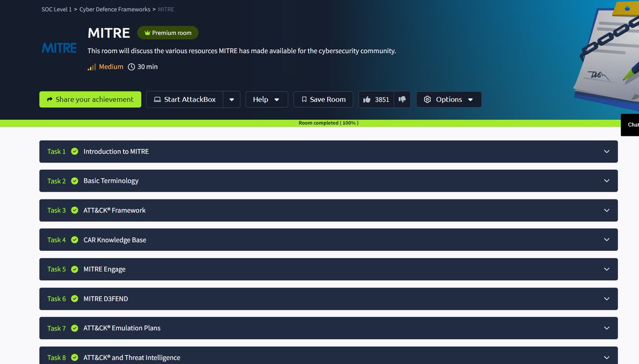Image resolution: width=639 pixels, height=364 pixels.
Task: Click the Basic Terminology task title
Action: pos(111,181)
